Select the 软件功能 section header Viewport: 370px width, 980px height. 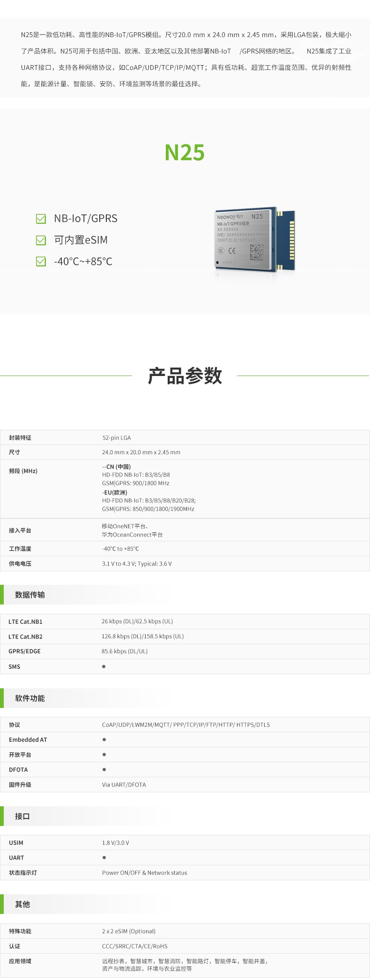pos(30,698)
